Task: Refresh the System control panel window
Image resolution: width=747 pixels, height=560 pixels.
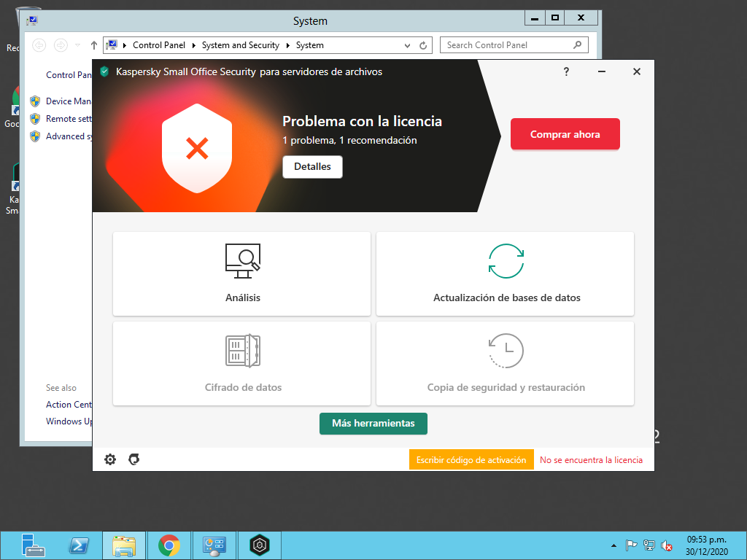Action: click(423, 46)
